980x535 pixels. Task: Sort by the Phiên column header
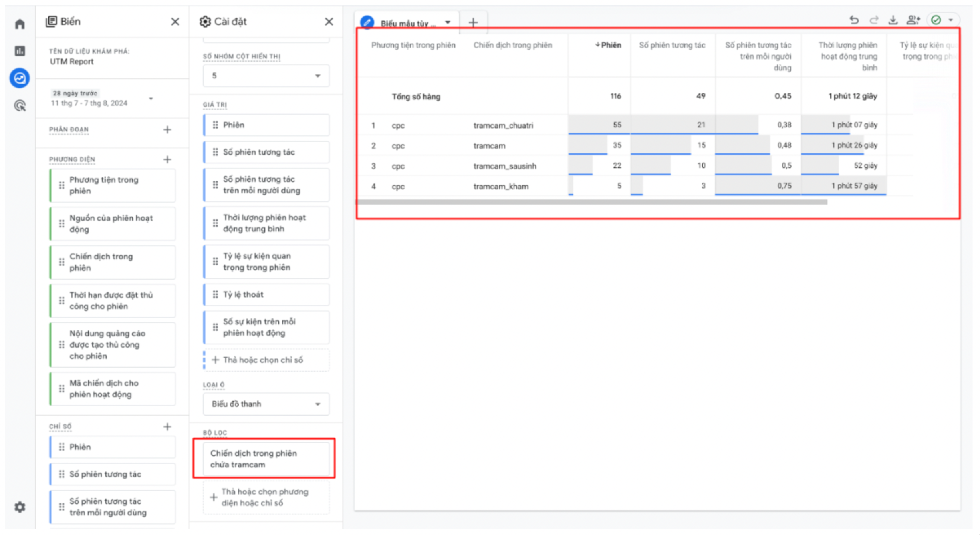(x=608, y=45)
